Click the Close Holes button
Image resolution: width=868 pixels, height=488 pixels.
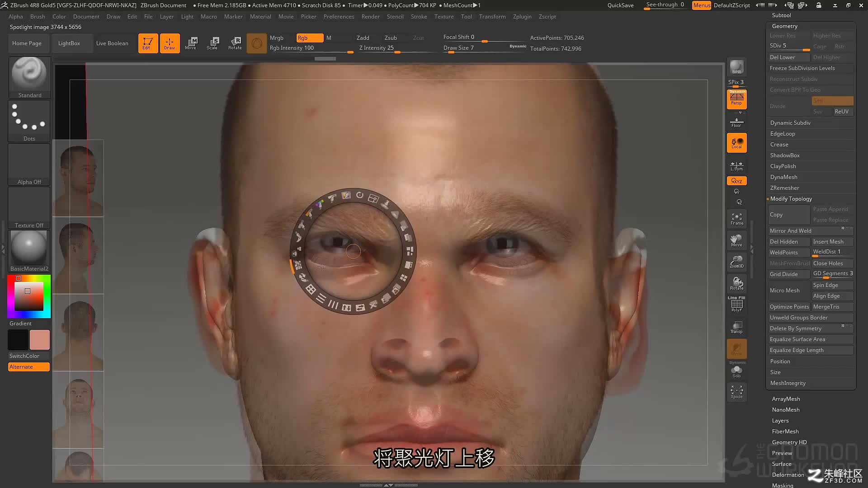(x=832, y=263)
